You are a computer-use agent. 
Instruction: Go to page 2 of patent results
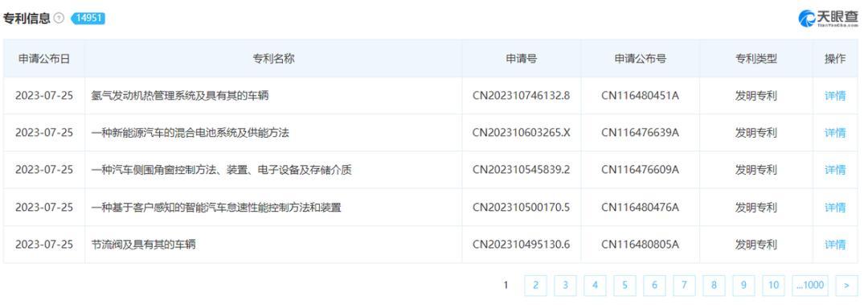click(x=535, y=285)
